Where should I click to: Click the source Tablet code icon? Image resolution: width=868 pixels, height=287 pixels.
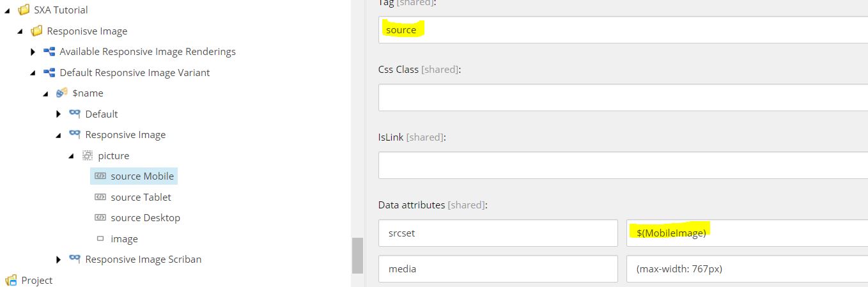[100, 198]
